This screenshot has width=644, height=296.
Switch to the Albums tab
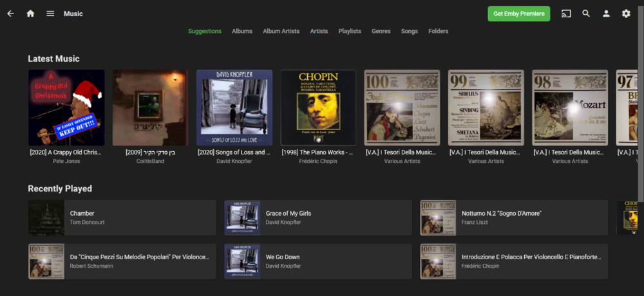click(x=242, y=31)
